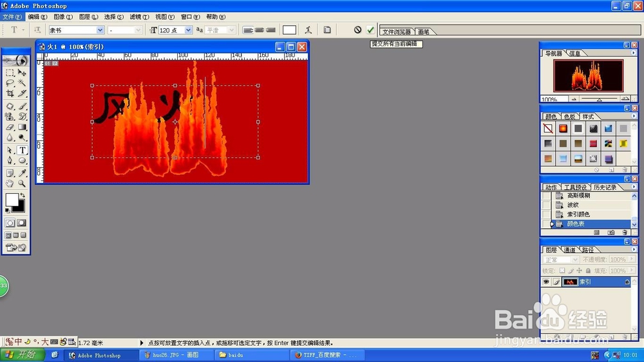Image resolution: width=644 pixels, height=362 pixels.
Task: Open the 编辑(E) menu
Action: point(37,17)
